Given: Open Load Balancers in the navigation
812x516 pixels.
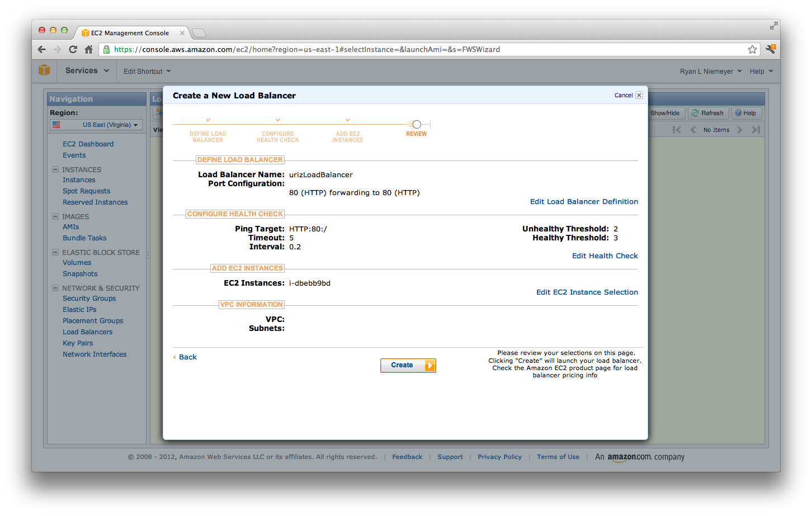Looking at the screenshot, I should click(87, 332).
